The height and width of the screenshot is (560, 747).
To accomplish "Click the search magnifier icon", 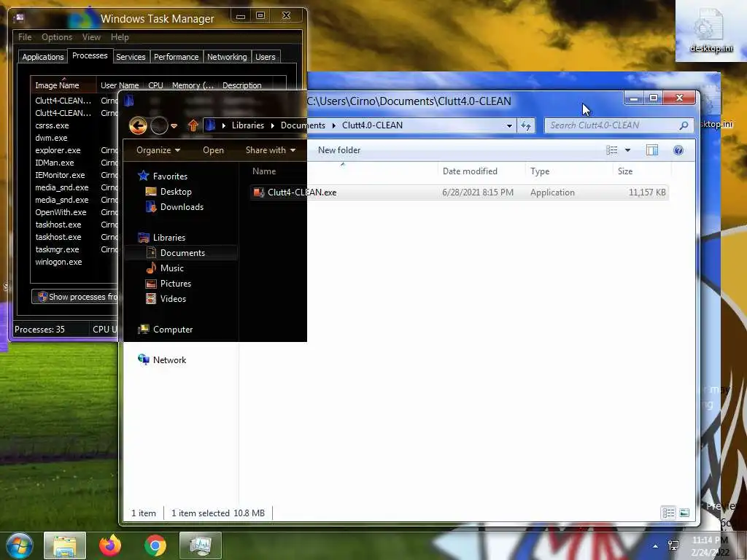I will coord(684,125).
